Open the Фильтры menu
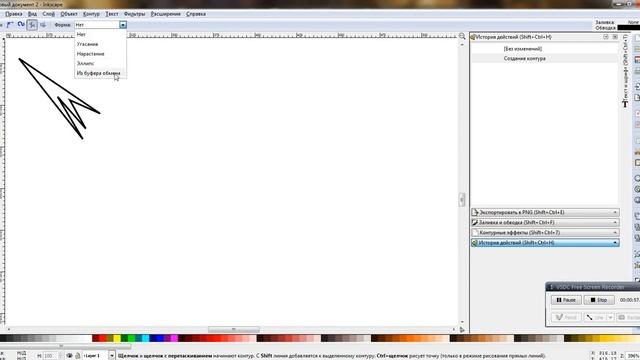The width and height of the screenshot is (640, 360). pyautogui.click(x=134, y=14)
